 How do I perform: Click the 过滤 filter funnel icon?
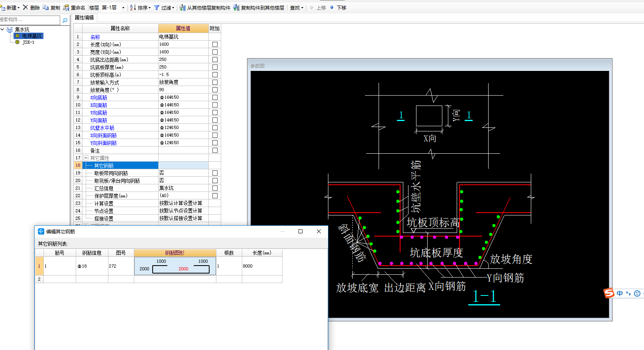coord(157,8)
